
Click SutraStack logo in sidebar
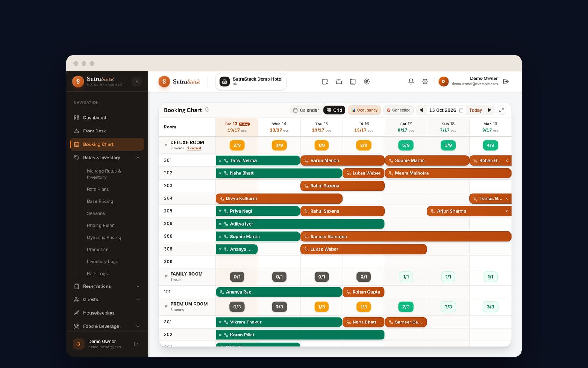tap(98, 81)
